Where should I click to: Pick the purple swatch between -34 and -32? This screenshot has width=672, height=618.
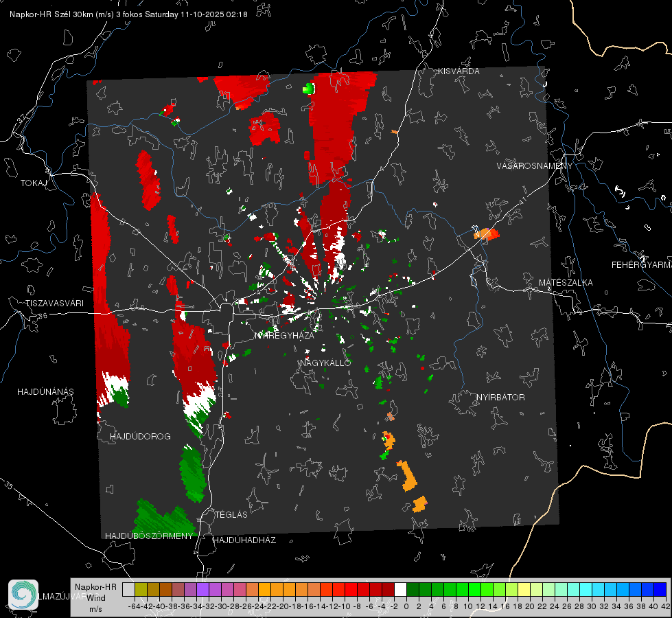(x=202, y=589)
